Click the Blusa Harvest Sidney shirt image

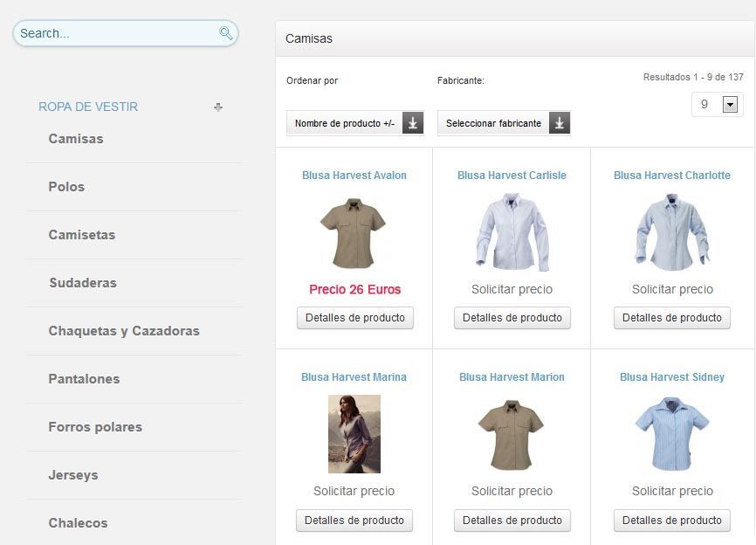(672, 434)
